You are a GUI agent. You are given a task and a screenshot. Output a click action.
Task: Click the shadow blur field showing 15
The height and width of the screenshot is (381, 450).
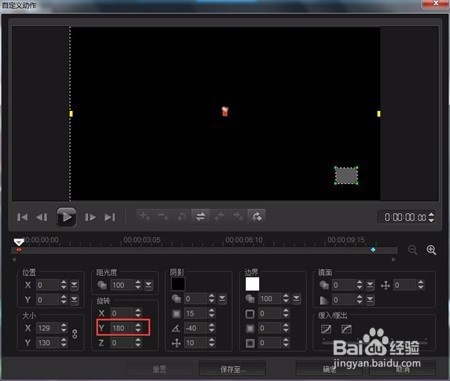[196, 313]
